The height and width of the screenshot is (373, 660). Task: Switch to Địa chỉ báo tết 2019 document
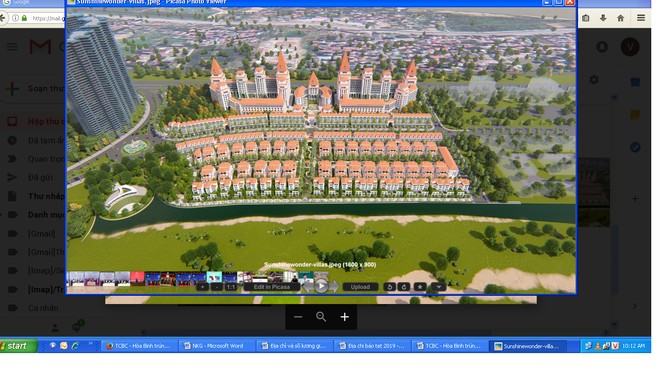click(x=372, y=346)
